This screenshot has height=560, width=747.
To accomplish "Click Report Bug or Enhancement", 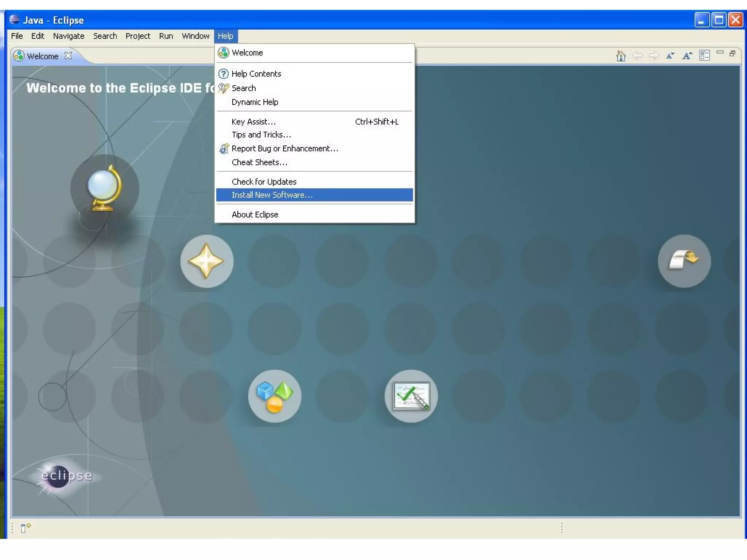I will (285, 149).
